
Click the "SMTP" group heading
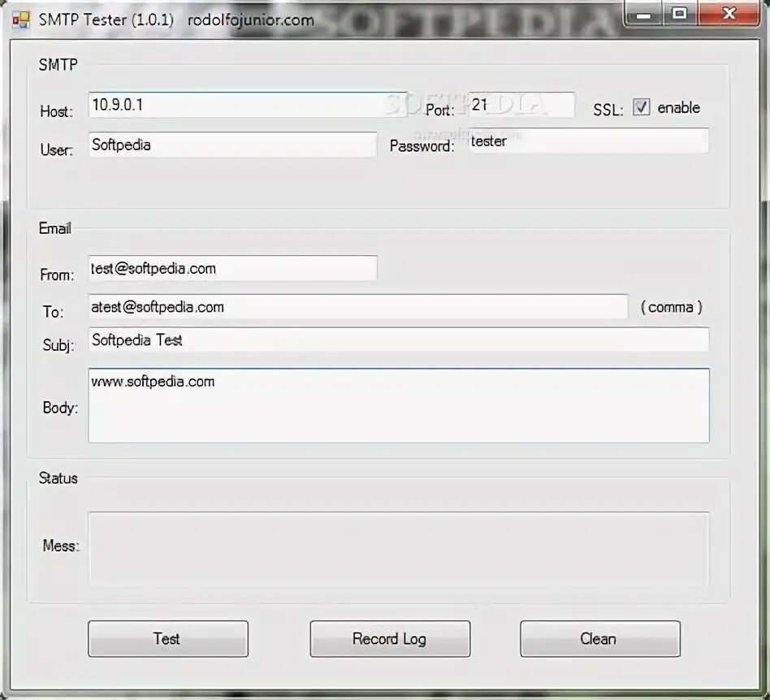[x=58, y=64]
